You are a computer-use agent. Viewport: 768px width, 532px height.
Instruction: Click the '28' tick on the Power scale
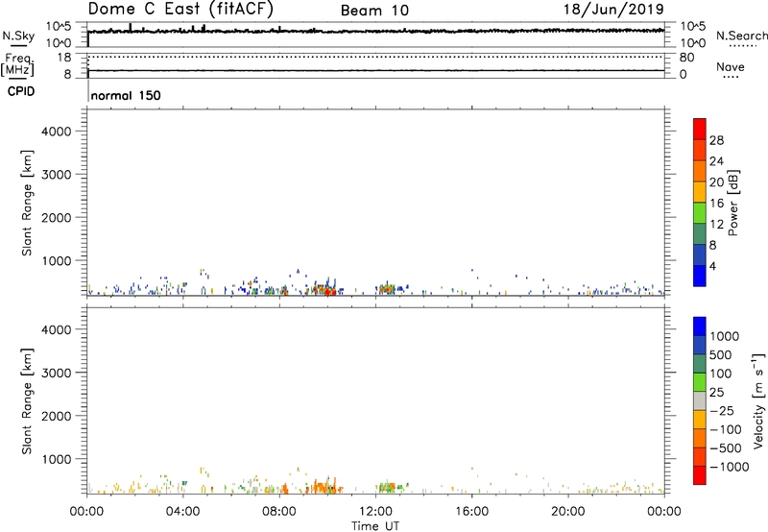point(716,140)
